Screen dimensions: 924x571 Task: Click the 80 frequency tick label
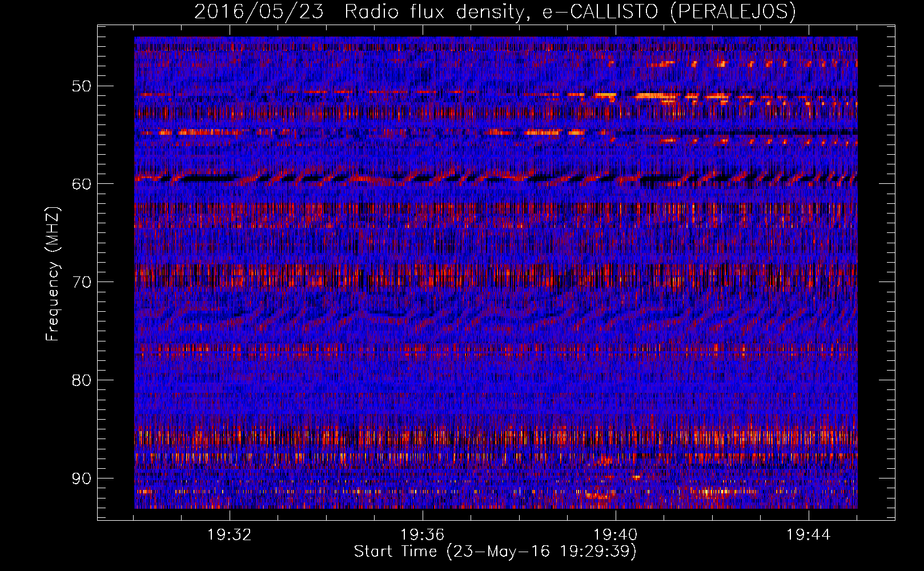(x=81, y=380)
